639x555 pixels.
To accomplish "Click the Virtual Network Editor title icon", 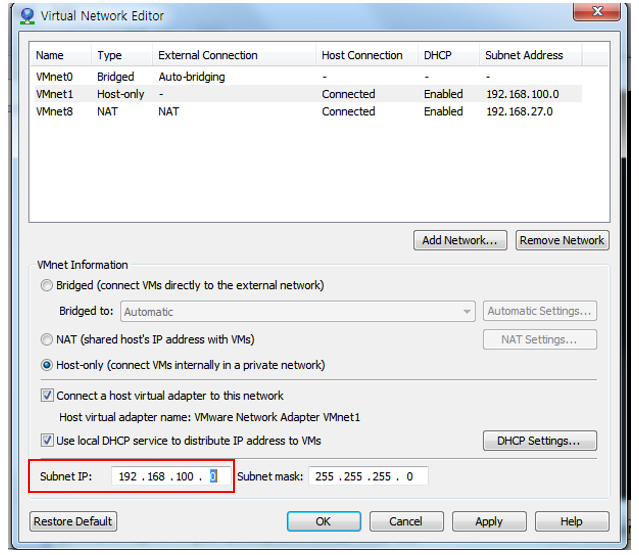I will coord(27,15).
